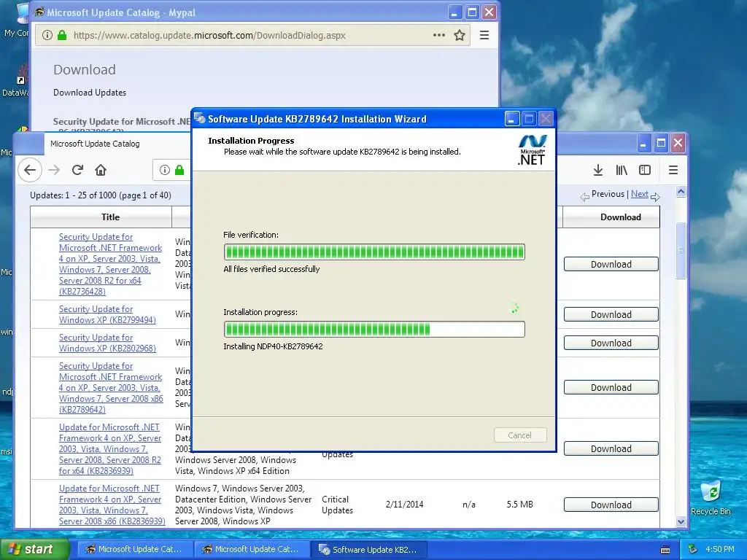
Task: Click the 2/11/2014 date cell
Action: pos(404,505)
